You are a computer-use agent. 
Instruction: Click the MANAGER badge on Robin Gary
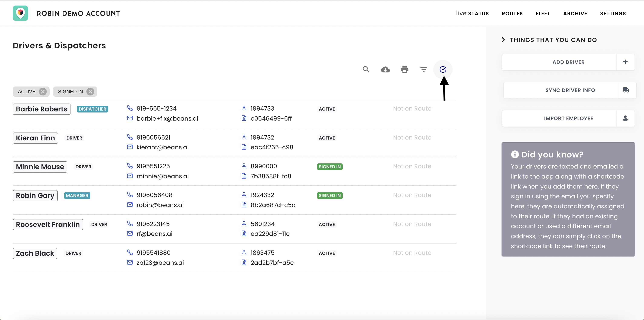click(x=77, y=196)
